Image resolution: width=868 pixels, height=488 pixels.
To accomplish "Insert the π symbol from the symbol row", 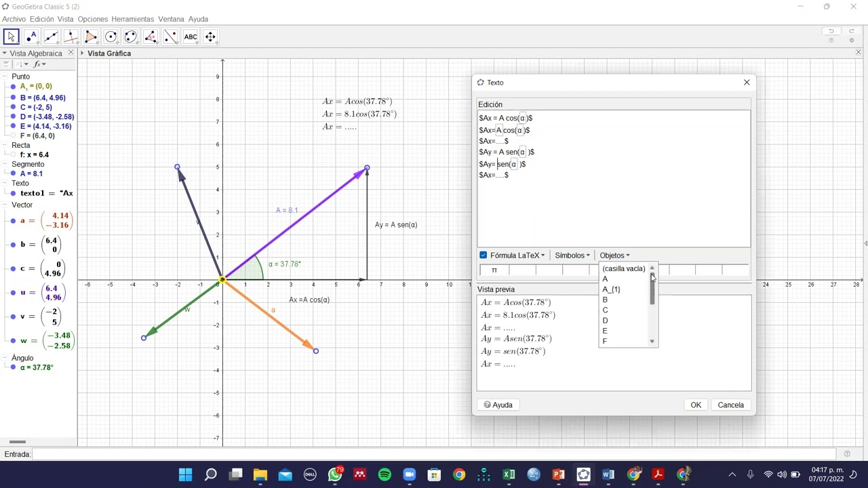I will point(494,270).
